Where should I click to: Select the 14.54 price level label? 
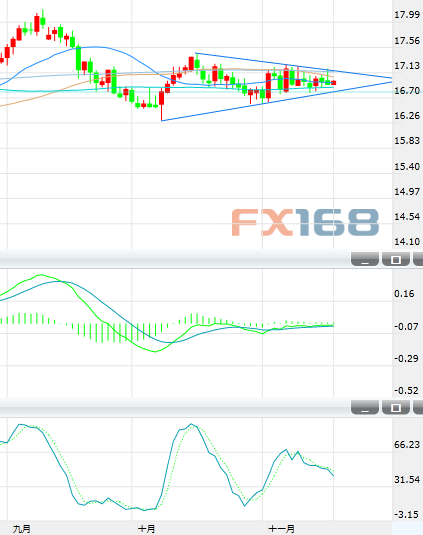pyautogui.click(x=407, y=216)
